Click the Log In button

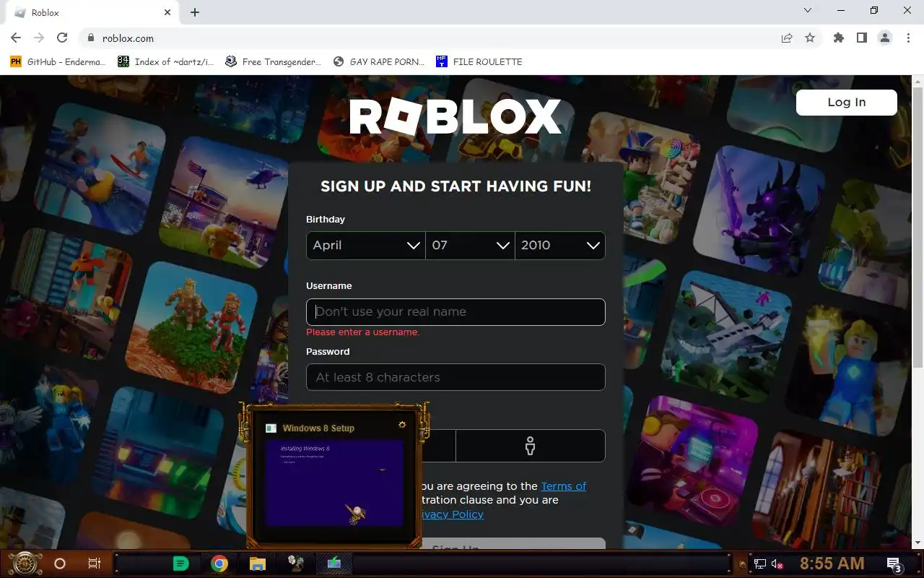point(847,103)
